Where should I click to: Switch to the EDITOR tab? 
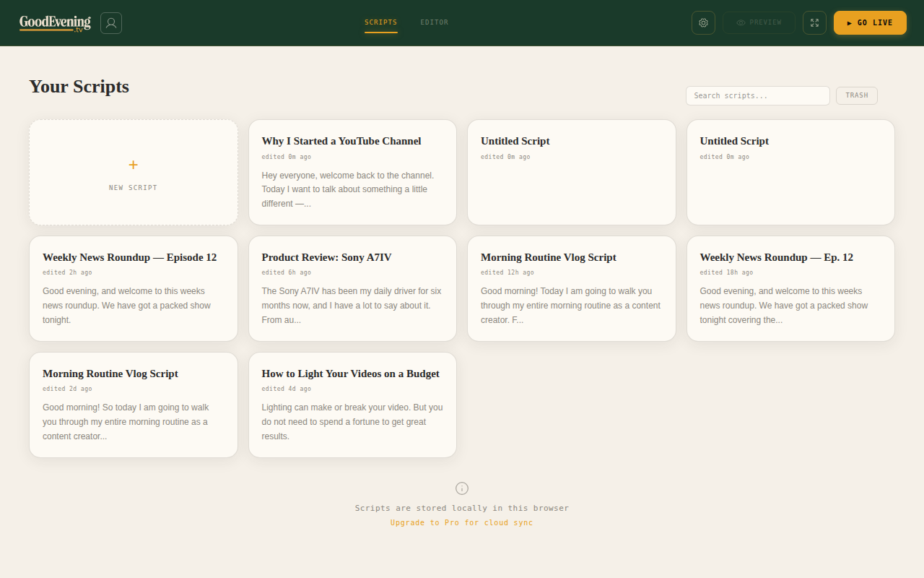434,22
